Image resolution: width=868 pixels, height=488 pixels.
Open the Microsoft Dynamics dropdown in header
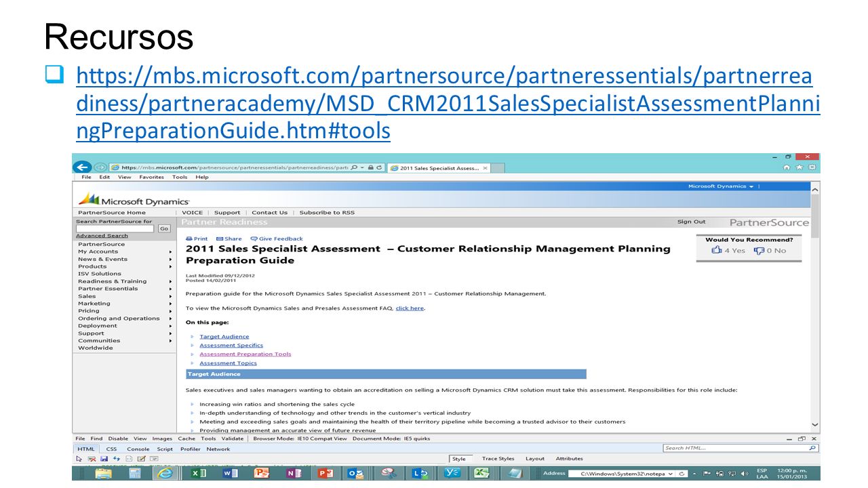720,186
